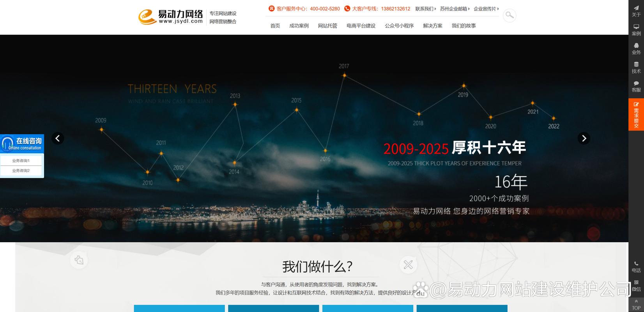
Task: Open 客服 in the right sidebar
Action: (x=636, y=86)
